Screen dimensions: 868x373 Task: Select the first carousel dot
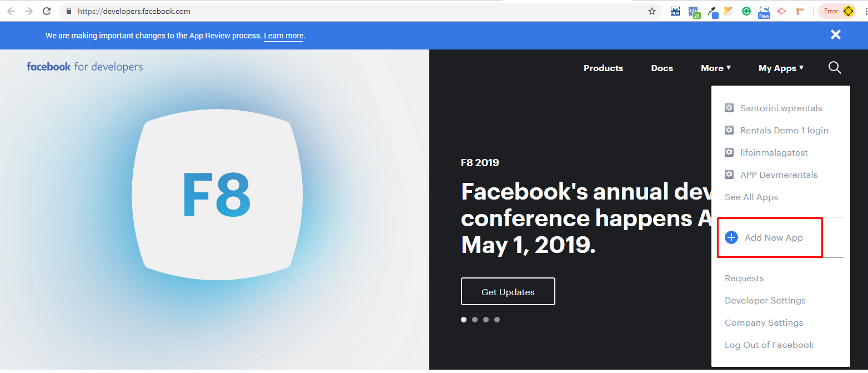[464, 320]
